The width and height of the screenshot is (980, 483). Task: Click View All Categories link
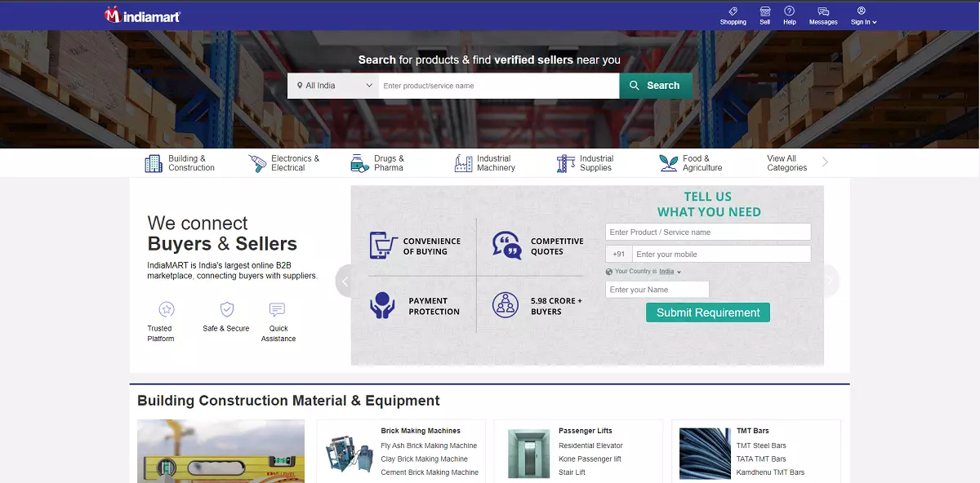coord(787,163)
